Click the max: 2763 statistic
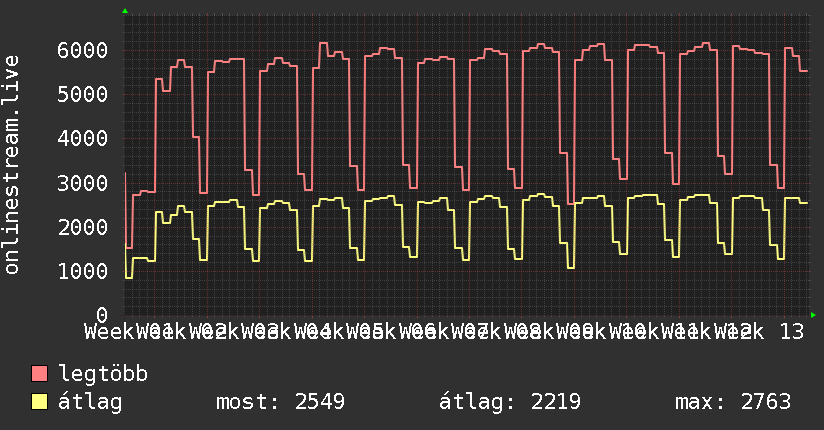Viewport: 824px width, 430px height. tap(733, 402)
